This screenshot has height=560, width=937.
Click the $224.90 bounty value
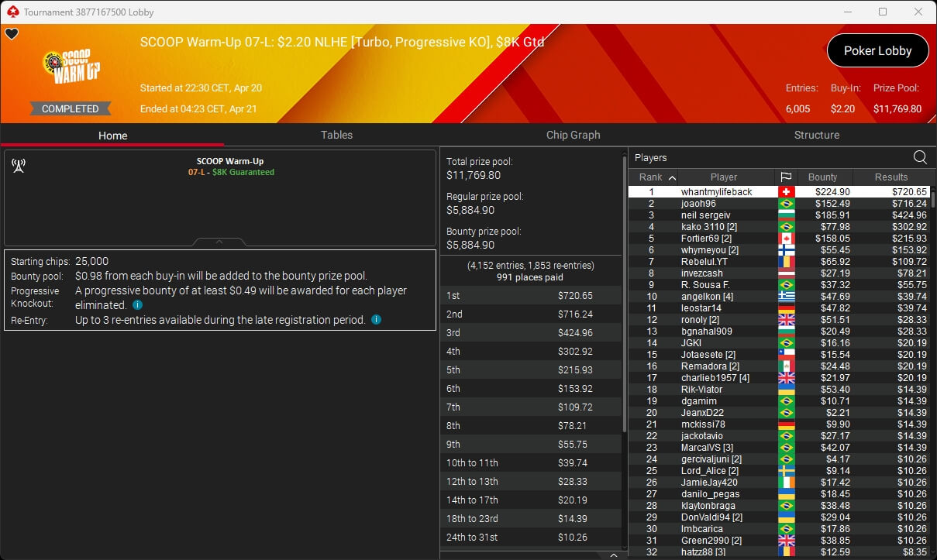[833, 192]
